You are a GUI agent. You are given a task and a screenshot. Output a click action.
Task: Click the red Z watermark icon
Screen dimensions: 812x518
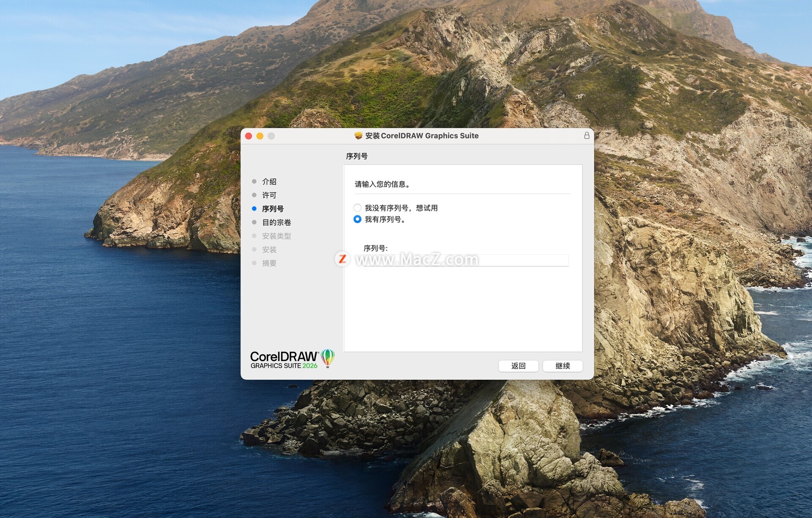(343, 259)
